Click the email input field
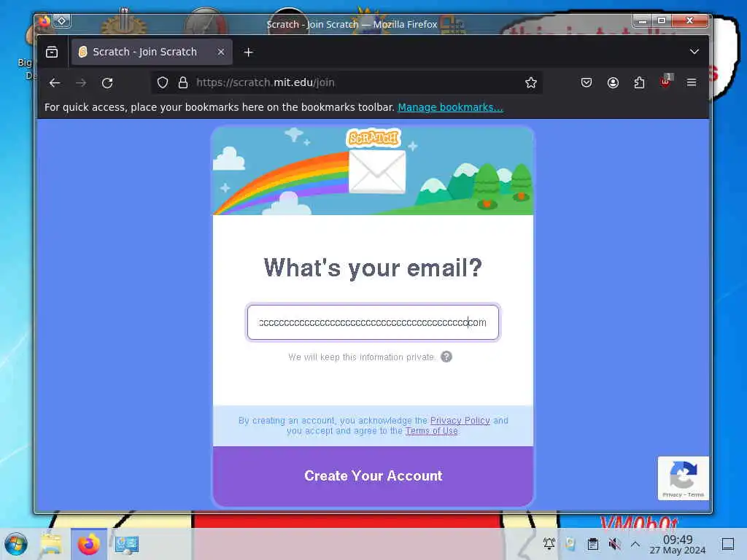 click(x=373, y=322)
